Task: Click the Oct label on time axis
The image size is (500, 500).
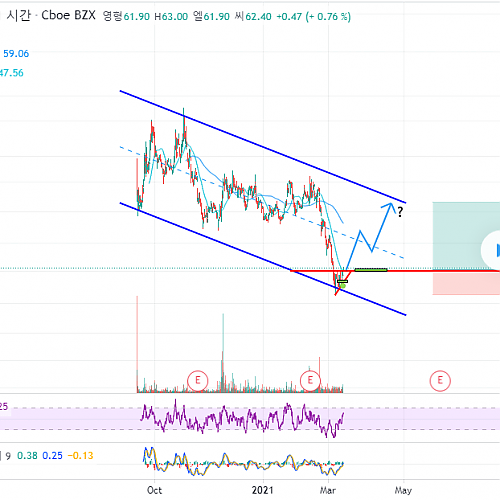Action: pos(154,490)
